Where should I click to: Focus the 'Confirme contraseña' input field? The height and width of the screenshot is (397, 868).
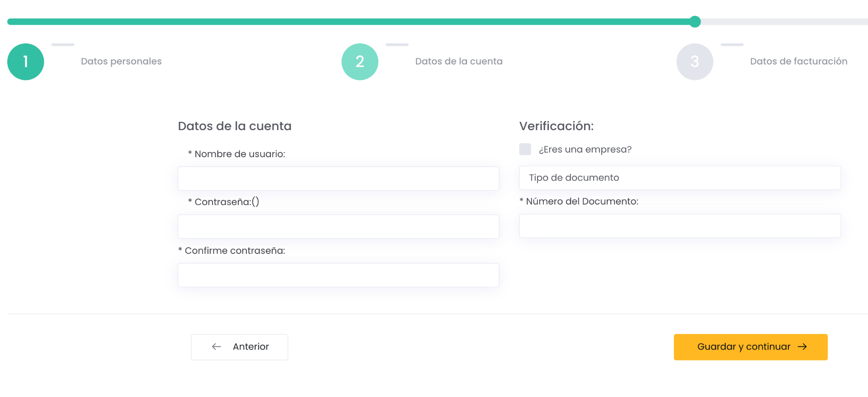339,275
